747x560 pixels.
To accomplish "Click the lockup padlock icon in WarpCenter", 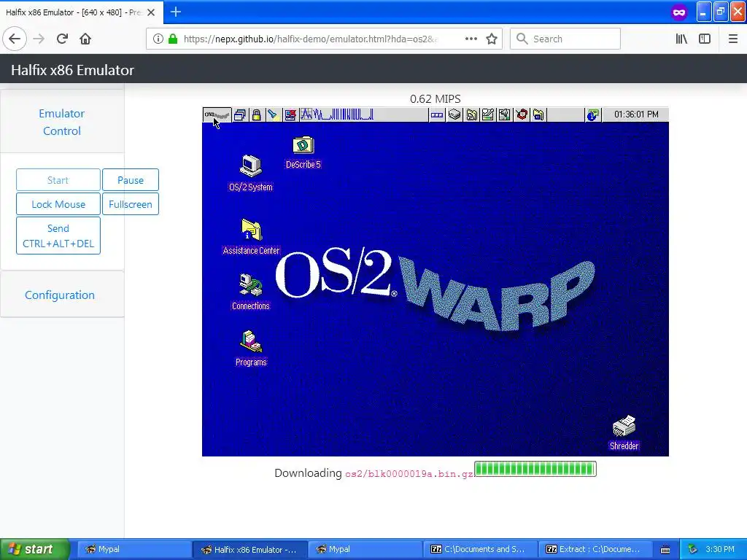I will [x=256, y=114].
